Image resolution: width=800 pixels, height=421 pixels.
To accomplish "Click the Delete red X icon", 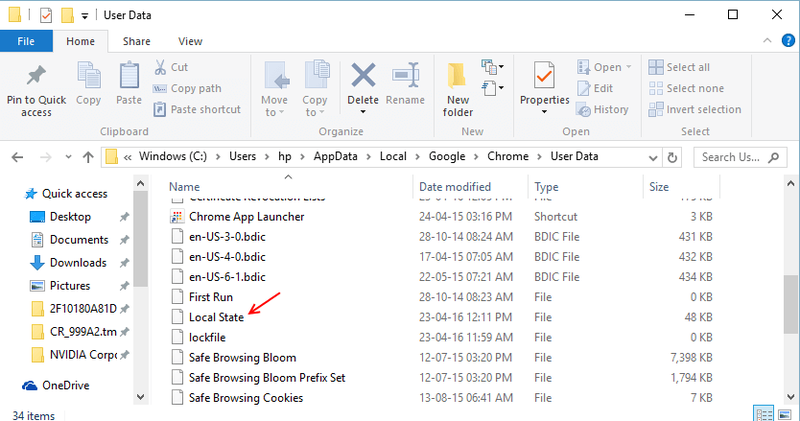I will [x=363, y=76].
